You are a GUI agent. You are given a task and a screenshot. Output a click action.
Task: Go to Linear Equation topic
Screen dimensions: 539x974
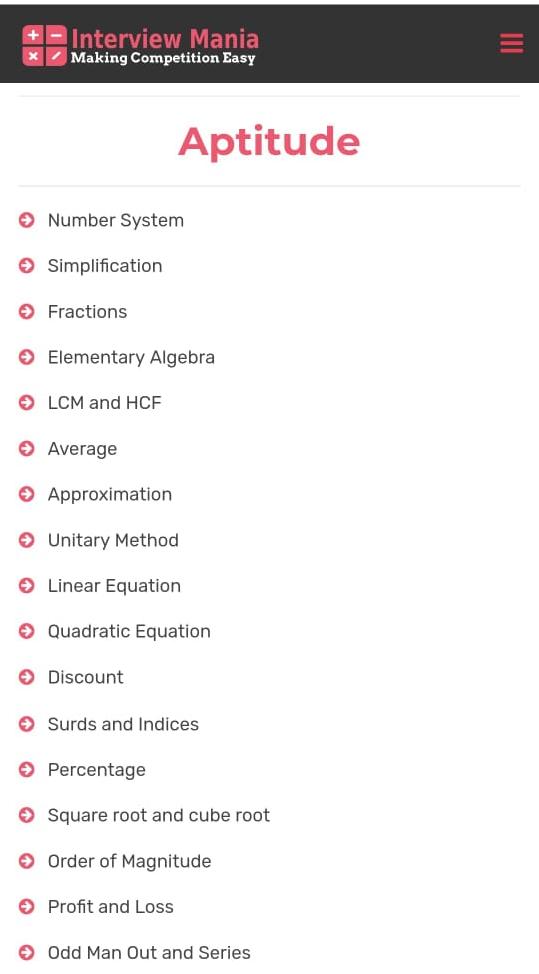pos(114,586)
